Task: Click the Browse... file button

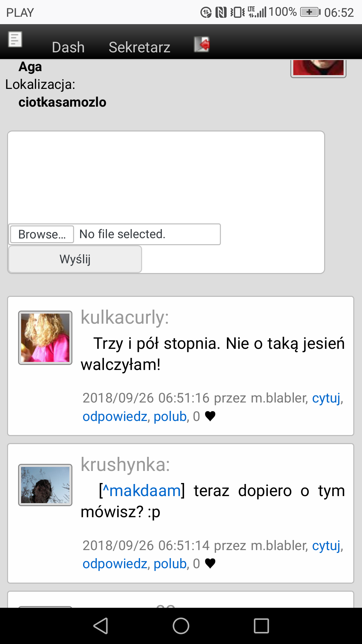Action: (42, 234)
